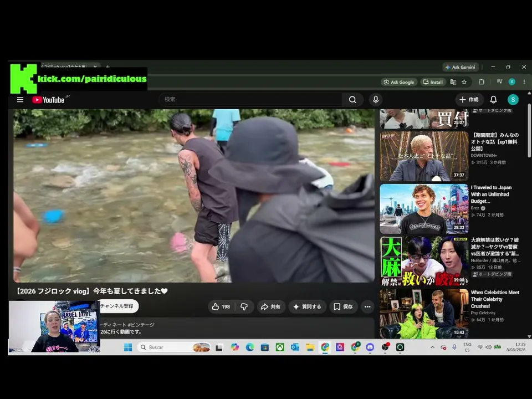
Task: Open the Windows Start menu
Action: 128,347
